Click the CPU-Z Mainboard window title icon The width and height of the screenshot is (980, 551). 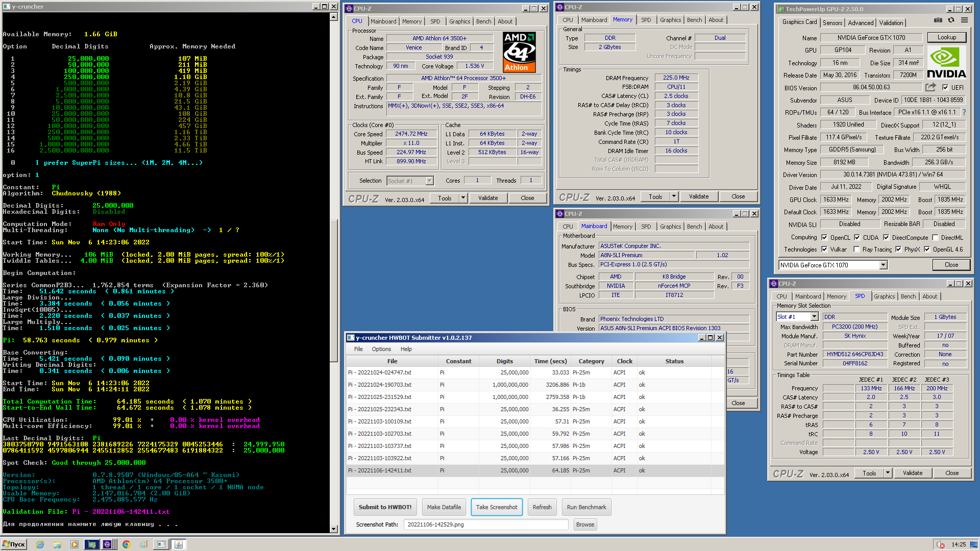pos(560,214)
